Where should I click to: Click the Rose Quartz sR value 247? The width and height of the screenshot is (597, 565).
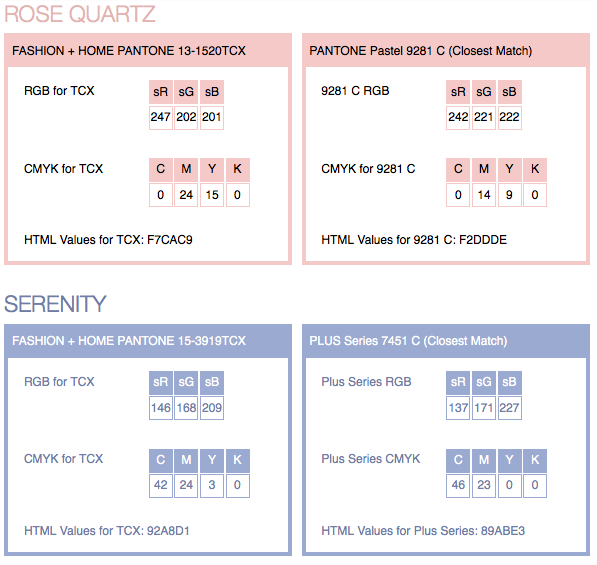coord(161,117)
